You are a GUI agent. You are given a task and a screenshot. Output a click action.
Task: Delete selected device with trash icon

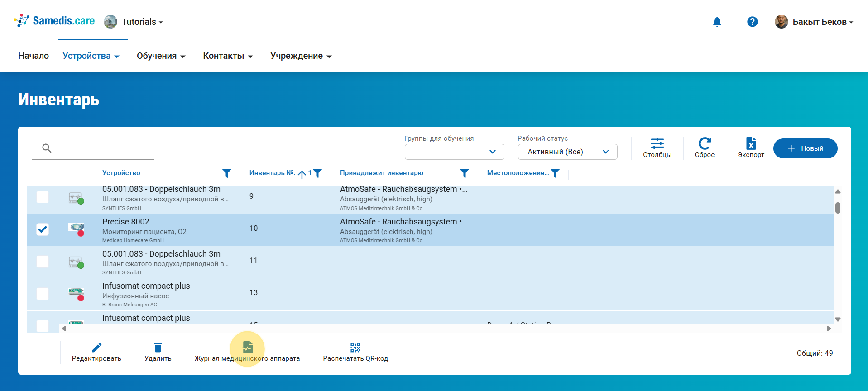158,352
